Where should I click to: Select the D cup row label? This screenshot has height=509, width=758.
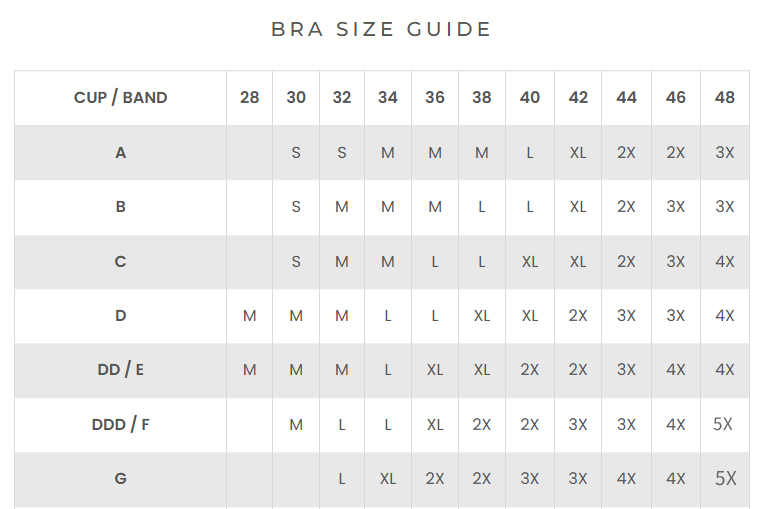coord(120,316)
